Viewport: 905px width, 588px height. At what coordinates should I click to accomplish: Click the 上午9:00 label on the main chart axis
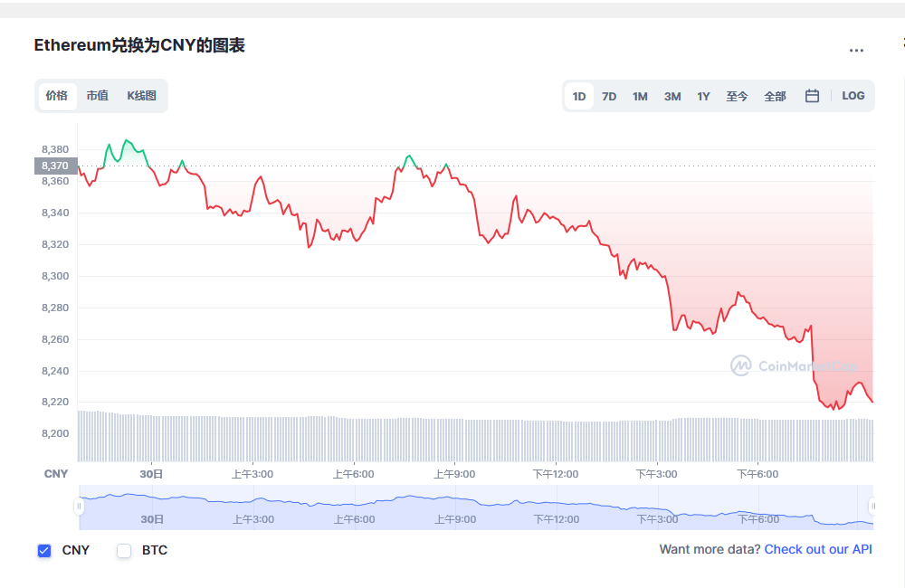tap(455, 474)
